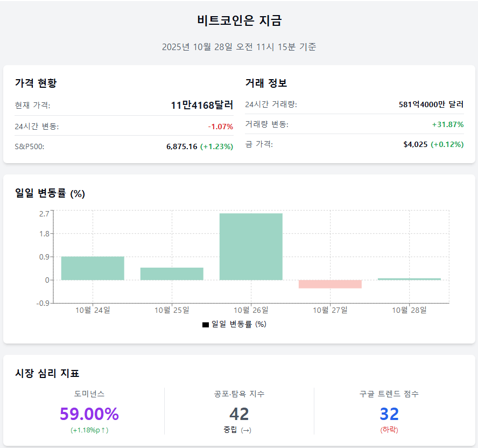Click the black legend square for 일일 변동률

point(205,325)
